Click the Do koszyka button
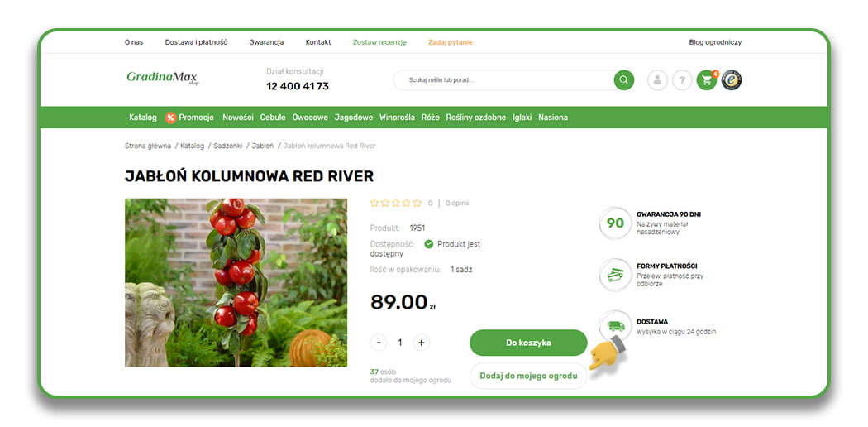This screenshot has width=868, height=427. click(x=528, y=343)
